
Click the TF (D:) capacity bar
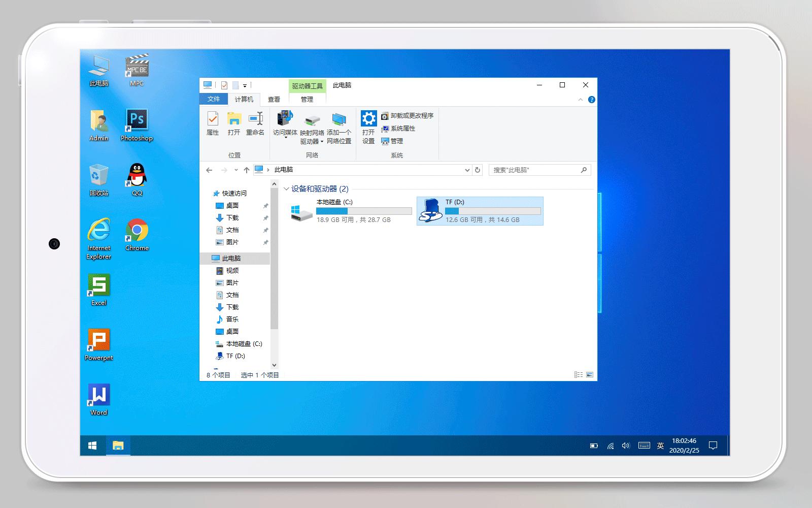[493, 211]
